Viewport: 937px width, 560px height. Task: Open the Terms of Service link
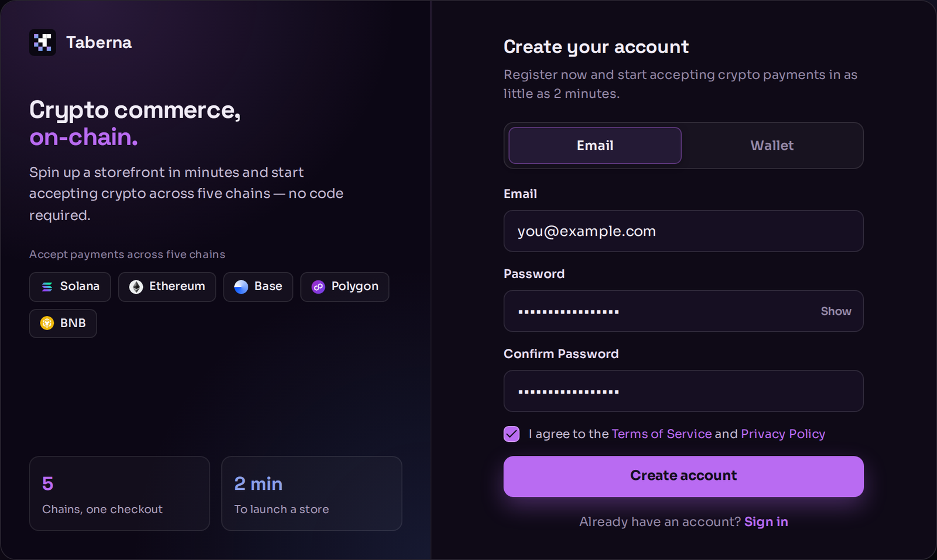pos(662,434)
